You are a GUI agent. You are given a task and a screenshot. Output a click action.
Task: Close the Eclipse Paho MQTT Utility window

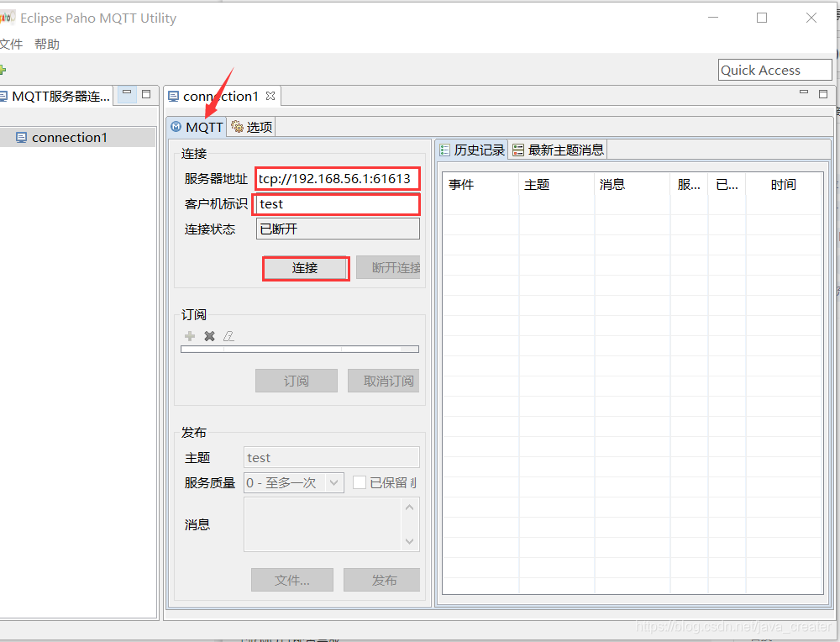811,18
